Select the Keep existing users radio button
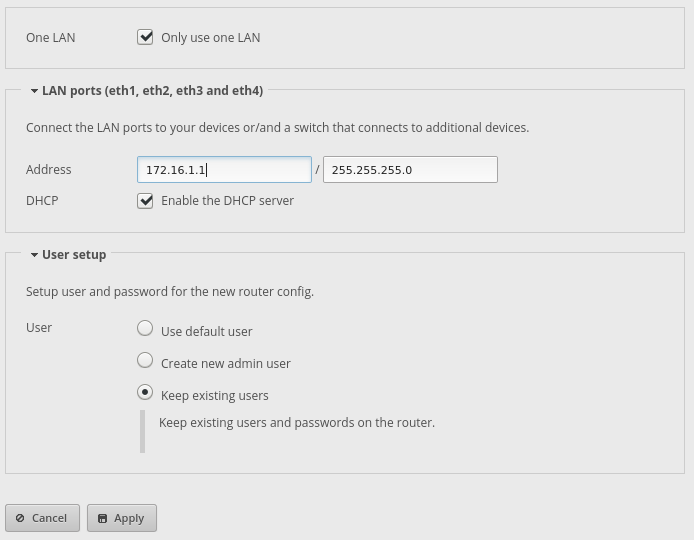This screenshot has width=694, height=540. click(145, 393)
